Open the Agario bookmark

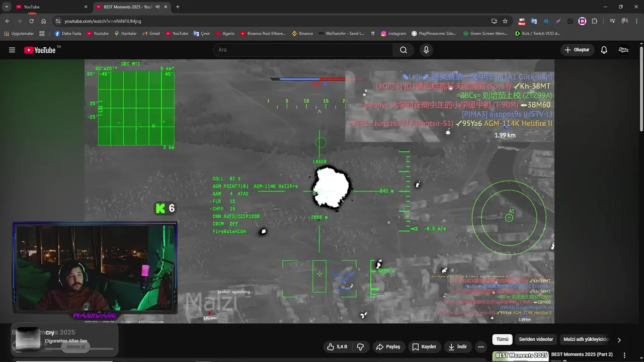tap(225, 34)
